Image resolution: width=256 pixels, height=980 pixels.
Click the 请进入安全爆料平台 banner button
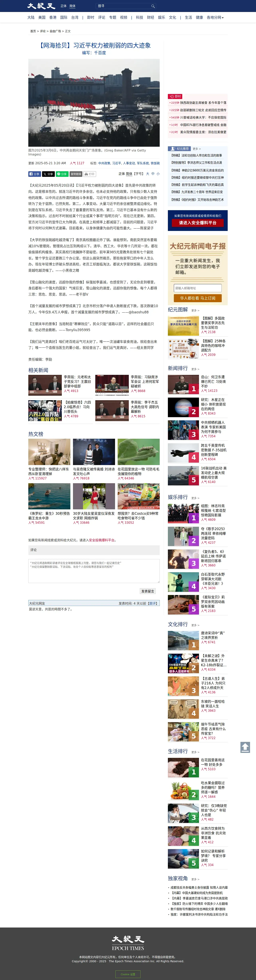(x=198, y=223)
